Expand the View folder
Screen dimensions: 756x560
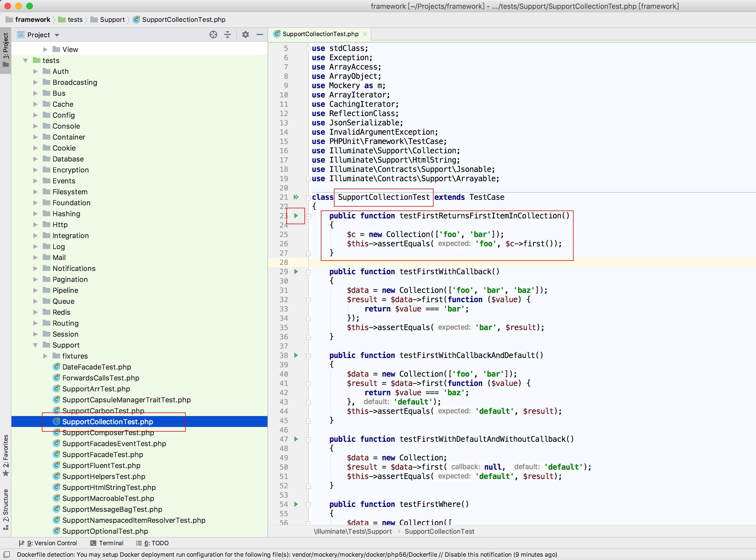45,50
